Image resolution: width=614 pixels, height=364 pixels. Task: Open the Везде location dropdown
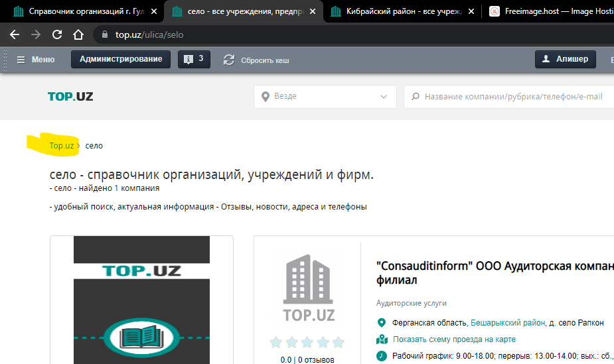click(x=325, y=97)
